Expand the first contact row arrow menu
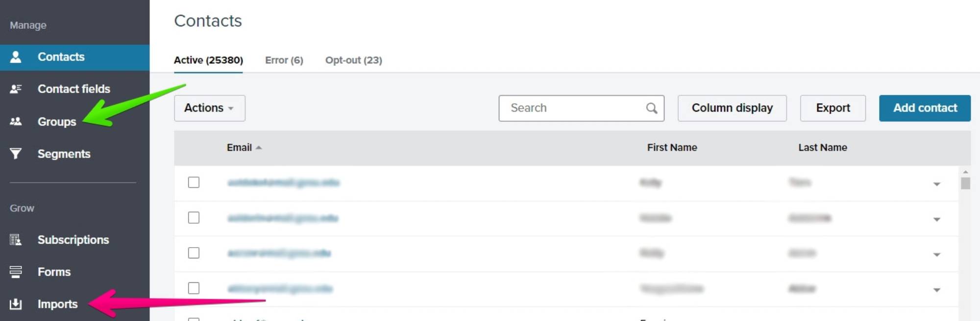Screen dimensions: 980x321 coord(936,184)
